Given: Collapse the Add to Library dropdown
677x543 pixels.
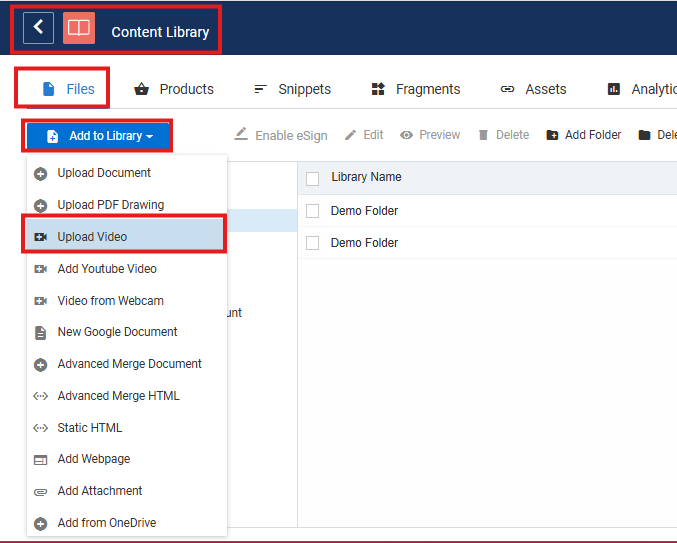Looking at the screenshot, I should click(x=99, y=136).
